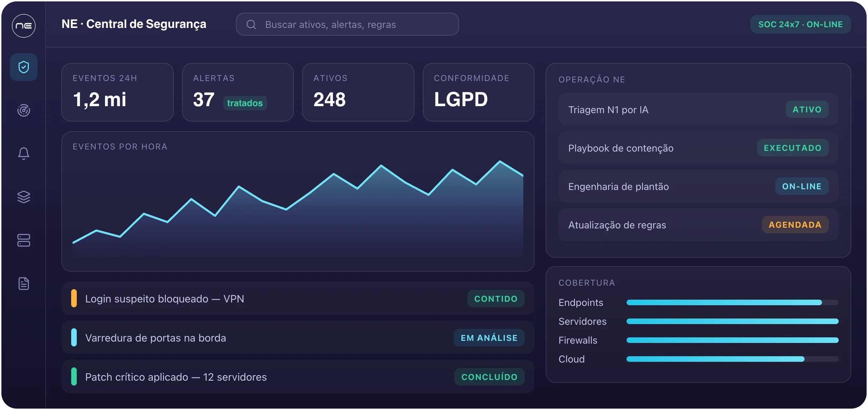Select Playbook de contenção item
The height and width of the screenshot is (410, 868).
pyautogui.click(x=698, y=148)
